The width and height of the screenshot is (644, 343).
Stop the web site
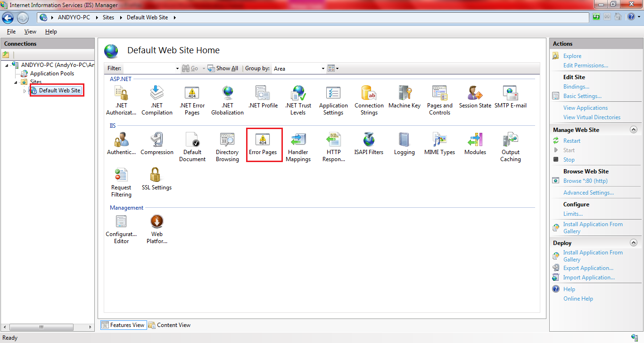coord(569,160)
